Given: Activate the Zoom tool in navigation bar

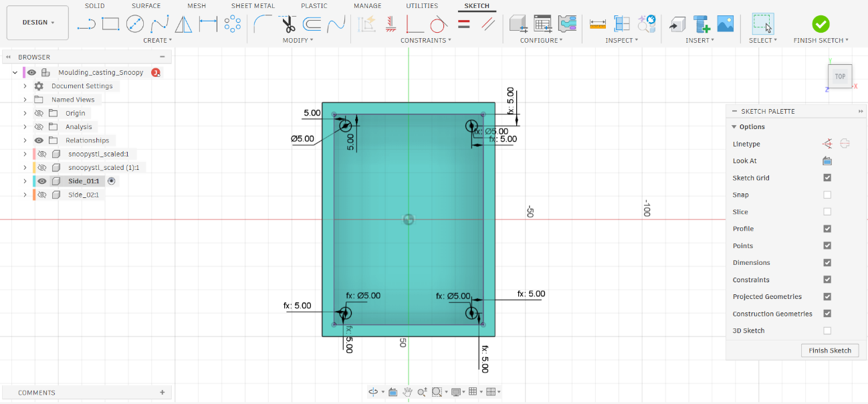Looking at the screenshot, I should pos(422,392).
